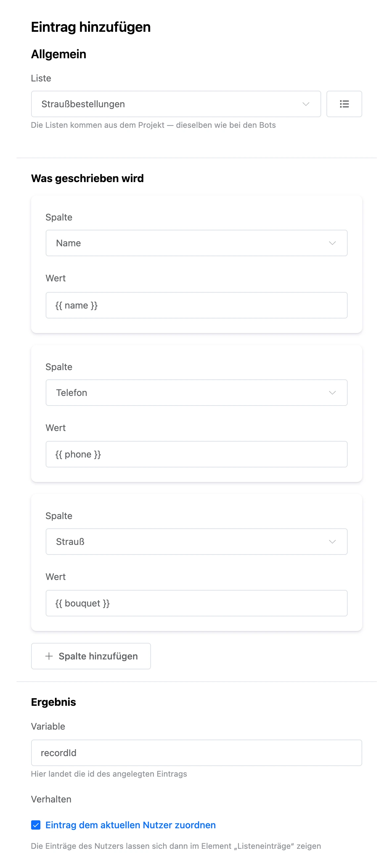Focus the {{ bouquet }} value field
392x868 pixels.
(196, 603)
